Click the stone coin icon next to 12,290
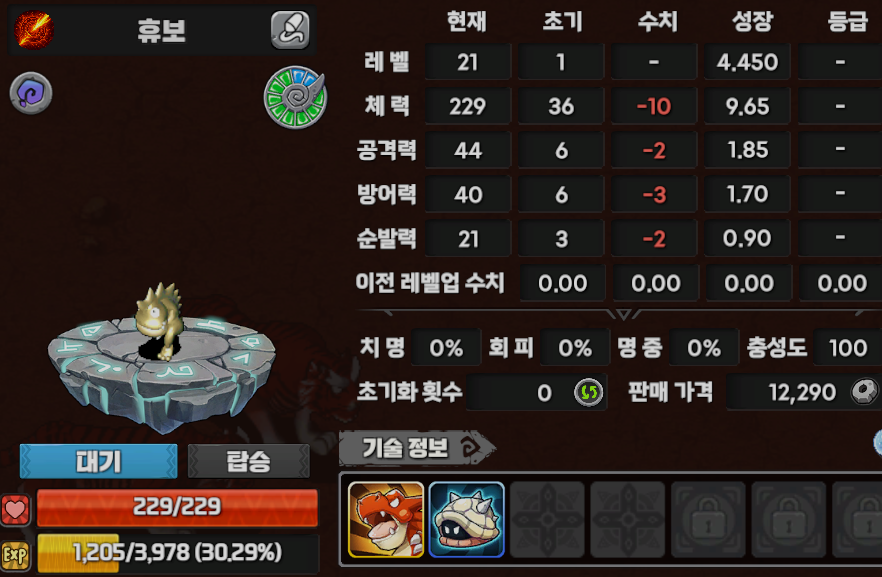The width and height of the screenshot is (882, 577). click(864, 391)
